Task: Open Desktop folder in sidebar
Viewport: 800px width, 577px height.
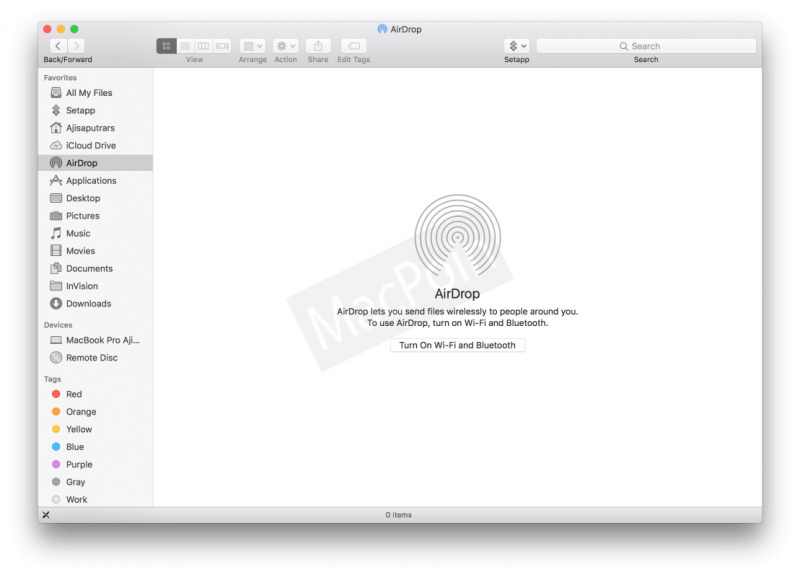Action: click(95, 198)
